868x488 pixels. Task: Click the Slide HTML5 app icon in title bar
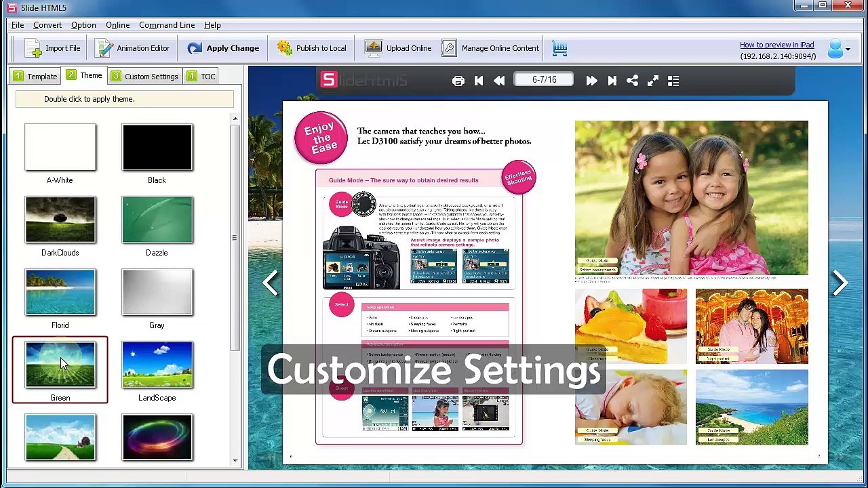[x=11, y=7]
